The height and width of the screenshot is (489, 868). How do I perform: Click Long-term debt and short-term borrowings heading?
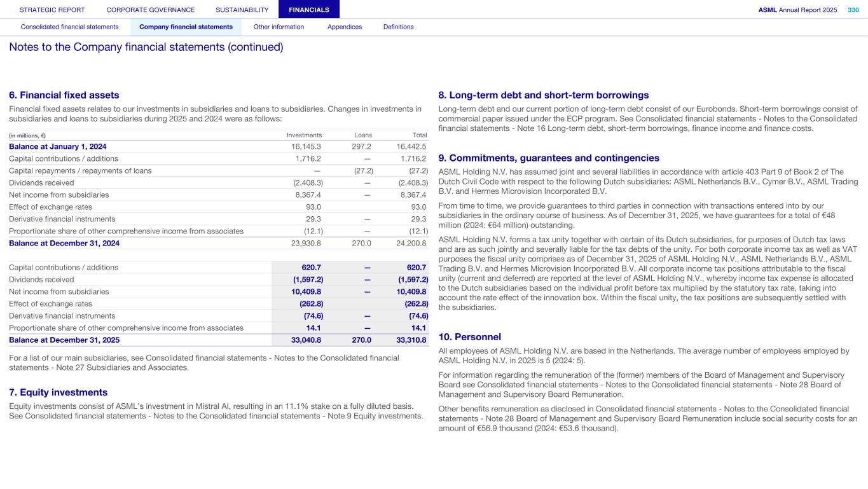click(x=544, y=95)
